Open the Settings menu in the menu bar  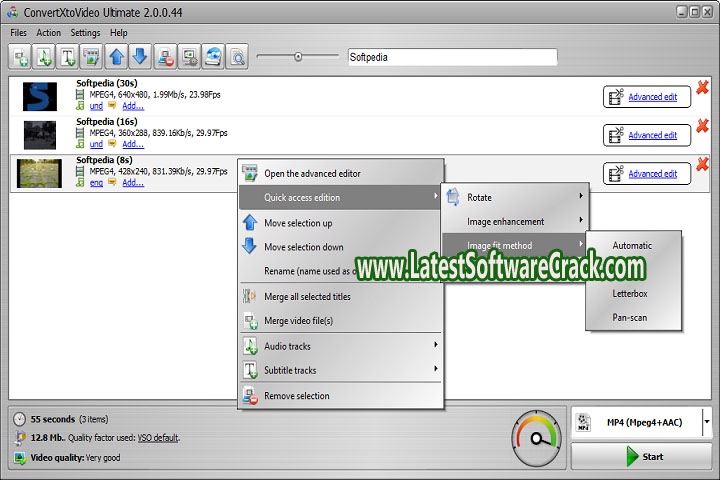[x=85, y=33]
